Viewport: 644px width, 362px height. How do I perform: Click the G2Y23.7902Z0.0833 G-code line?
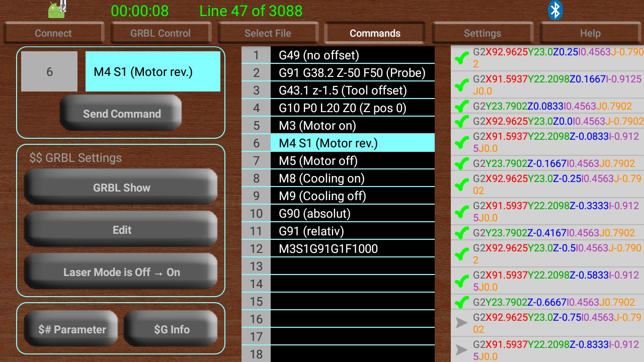point(547,107)
